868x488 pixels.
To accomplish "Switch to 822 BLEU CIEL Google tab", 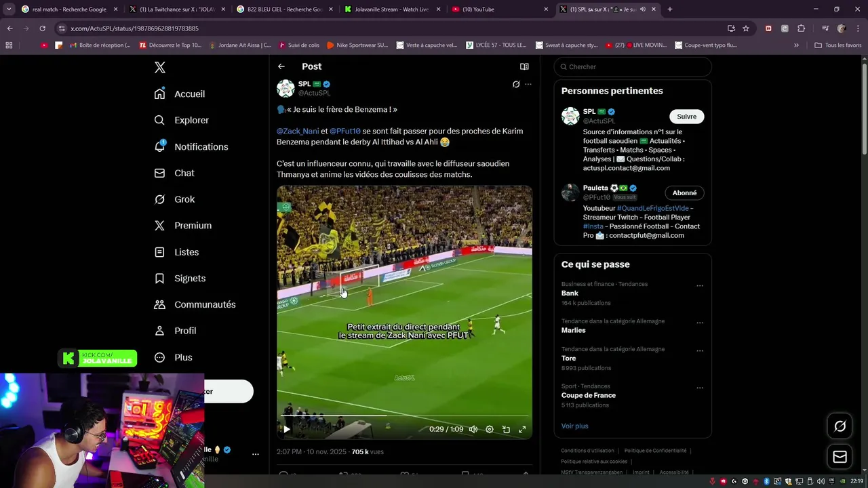I will 285,9.
